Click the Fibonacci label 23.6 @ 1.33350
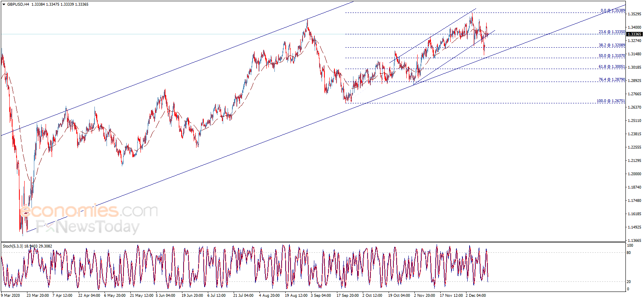Viewport: 644px width, 300px height. coord(612,32)
